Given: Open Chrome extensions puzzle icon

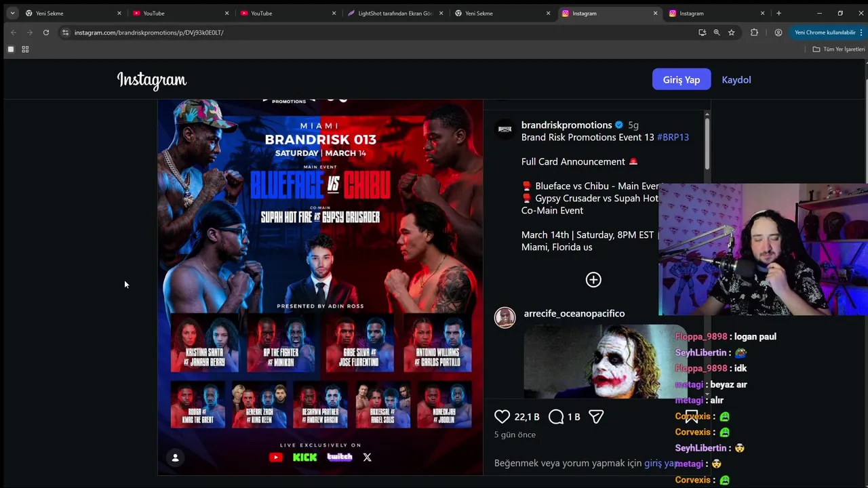Looking at the screenshot, I should pyautogui.click(x=754, y=33).
